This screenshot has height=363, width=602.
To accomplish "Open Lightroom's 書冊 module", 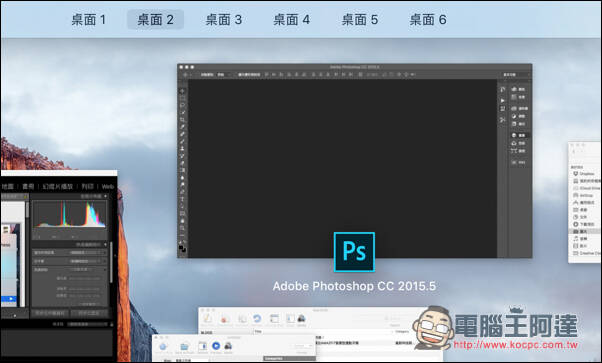I will click(28, 186).
